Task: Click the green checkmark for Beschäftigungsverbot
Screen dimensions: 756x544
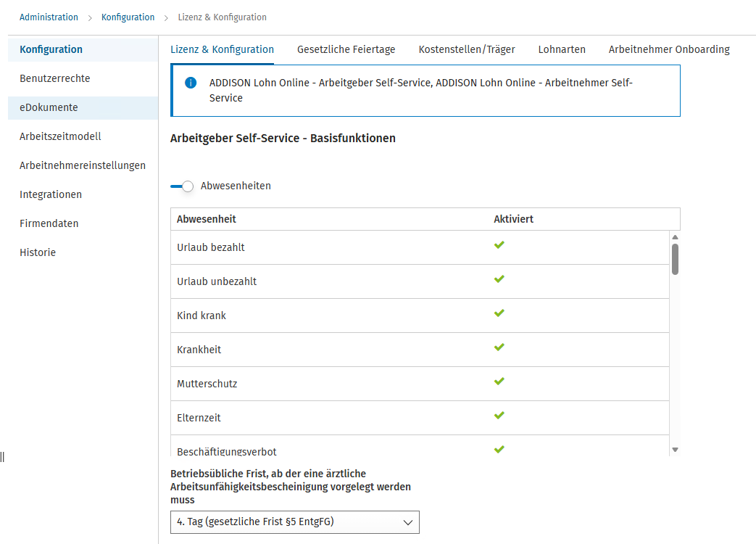Action: tap(499, 450)
